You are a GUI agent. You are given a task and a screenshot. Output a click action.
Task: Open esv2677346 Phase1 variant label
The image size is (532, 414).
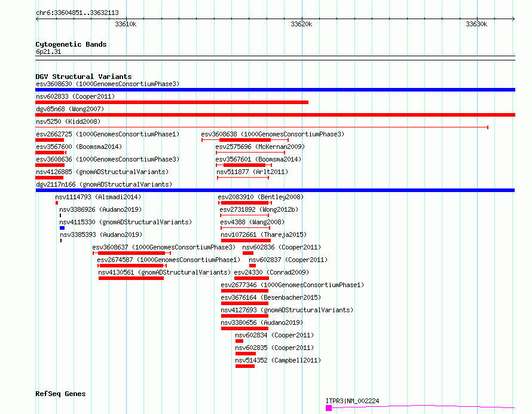pos(292,285)
